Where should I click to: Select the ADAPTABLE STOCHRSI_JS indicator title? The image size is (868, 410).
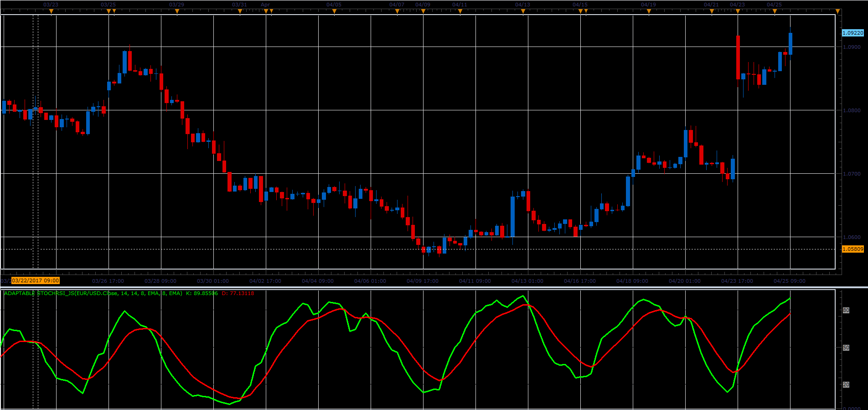pos(93,293)
